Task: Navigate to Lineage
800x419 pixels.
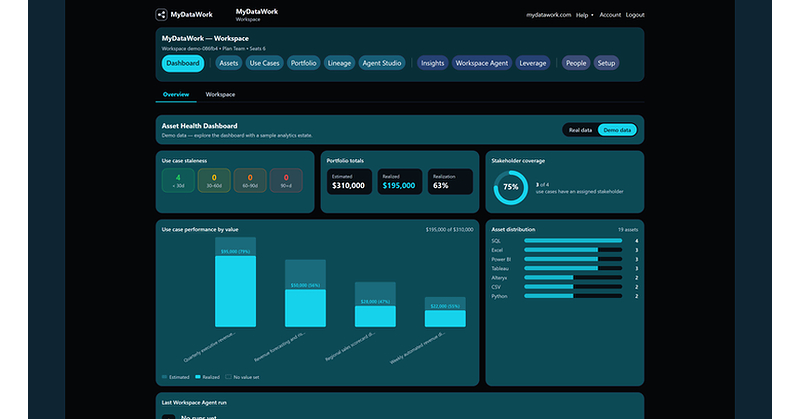Action: [339, 63]
